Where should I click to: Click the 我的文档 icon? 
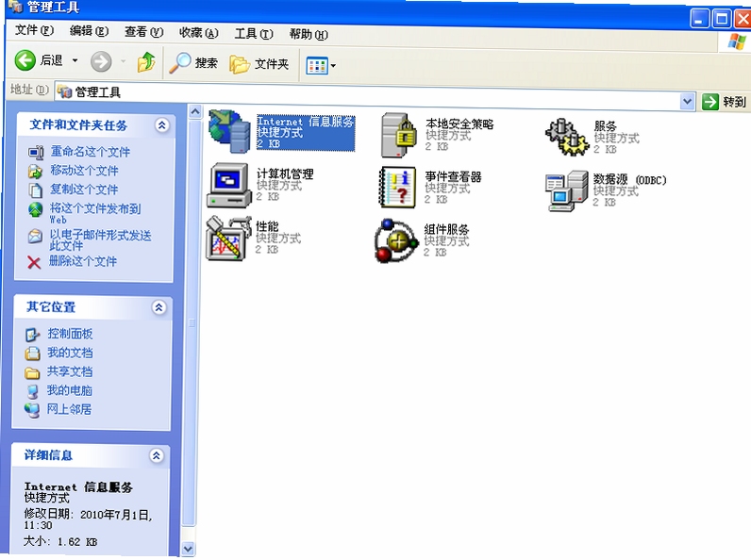pos(32,354)
